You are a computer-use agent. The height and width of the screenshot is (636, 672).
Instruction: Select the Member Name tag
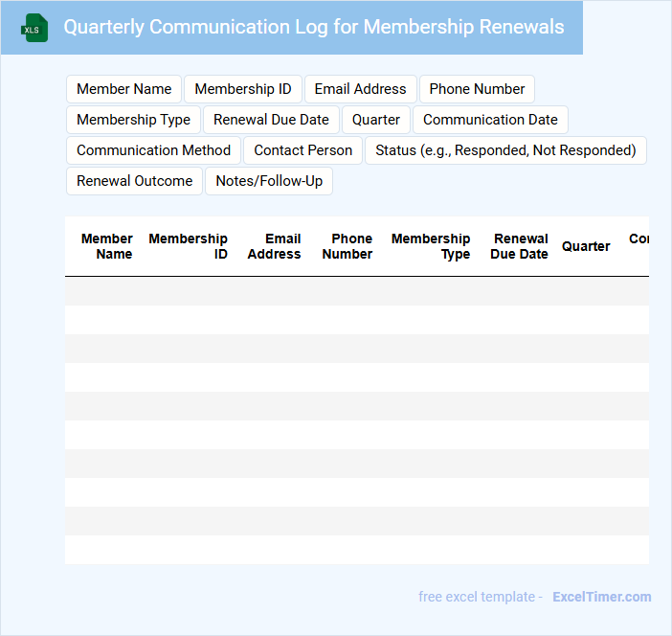click(123, 89)
